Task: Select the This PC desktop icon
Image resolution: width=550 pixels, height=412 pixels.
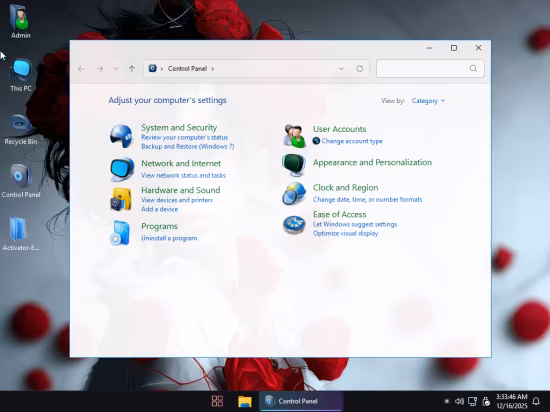Action: [21, 75]
